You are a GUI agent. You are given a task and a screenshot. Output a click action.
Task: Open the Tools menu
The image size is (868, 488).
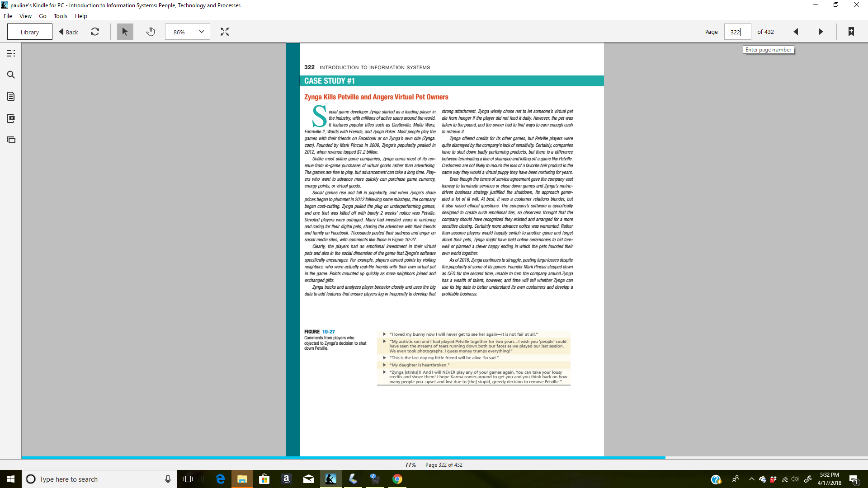[x=60, y=16]
